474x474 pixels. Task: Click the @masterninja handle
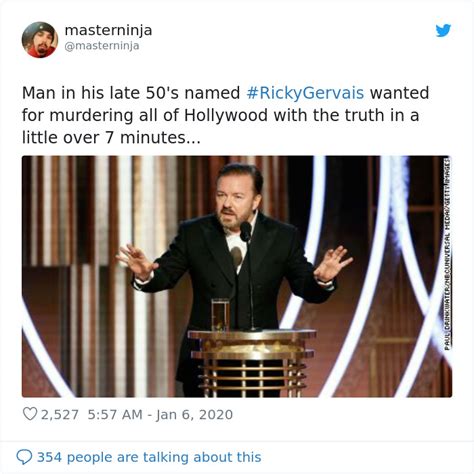coord(102,46)
